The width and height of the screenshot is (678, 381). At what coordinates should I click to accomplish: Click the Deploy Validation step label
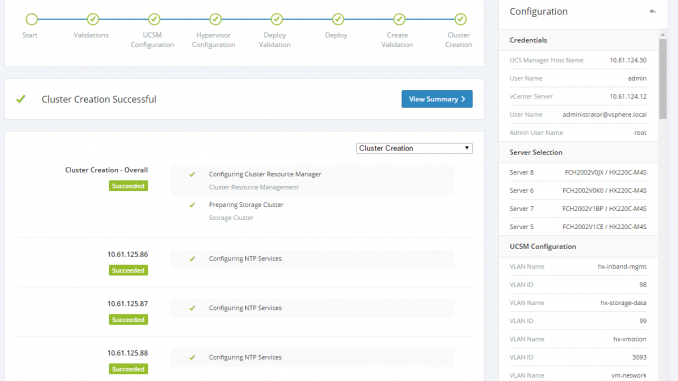pos(275,40)
